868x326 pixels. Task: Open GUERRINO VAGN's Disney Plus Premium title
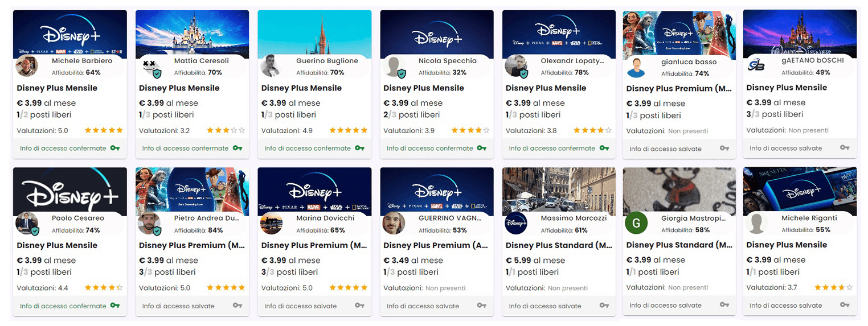pyautogui.click(x=436, y=245)
